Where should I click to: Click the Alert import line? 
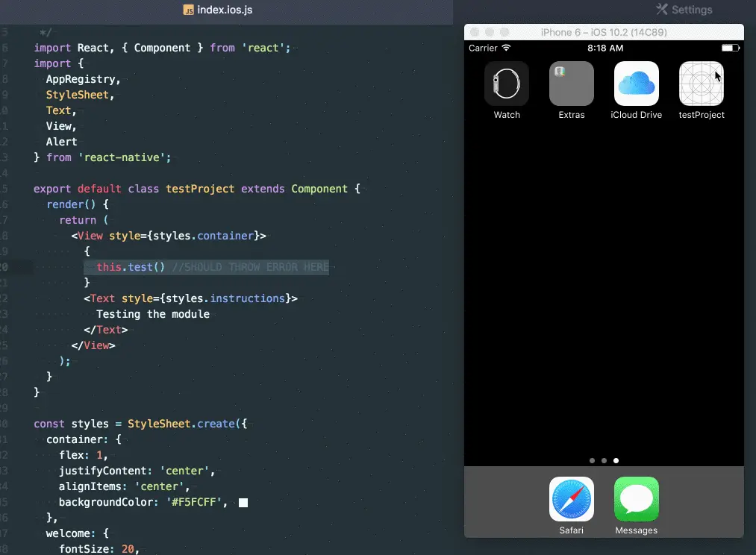(x=61, y=142)
